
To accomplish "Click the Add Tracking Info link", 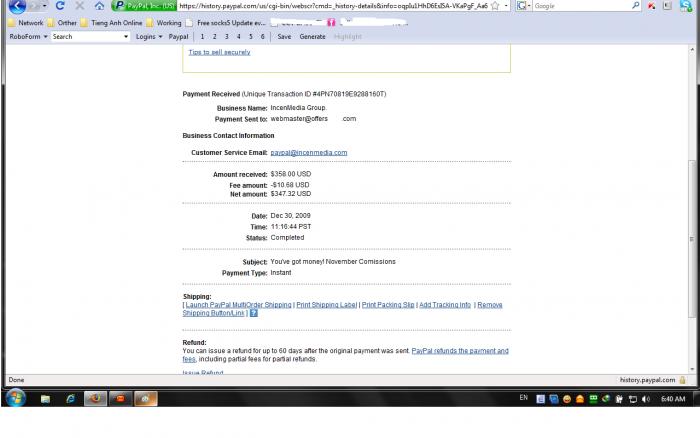I will (x=445, y=305).
